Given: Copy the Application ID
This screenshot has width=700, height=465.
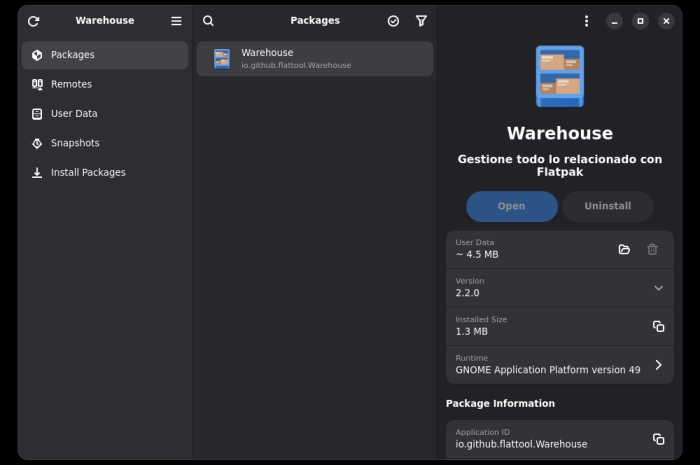Looking at the screenshot, I should click(658, 439).
